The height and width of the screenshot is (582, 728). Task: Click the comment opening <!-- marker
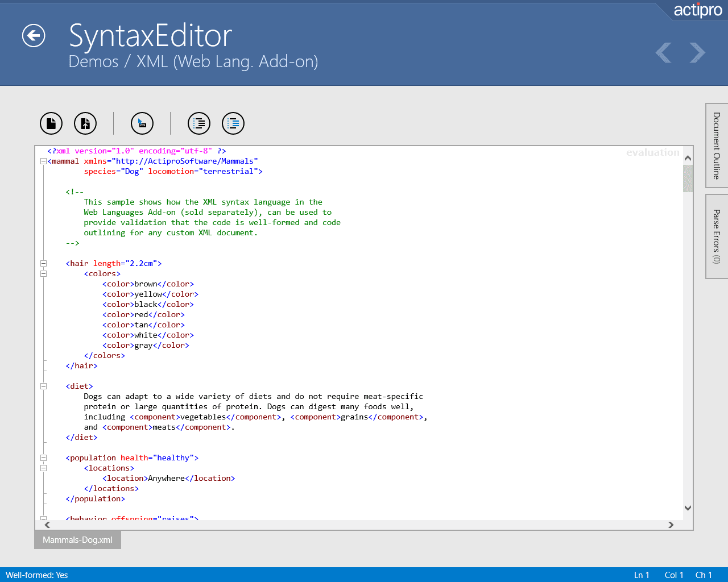click(x=75, y=192)
